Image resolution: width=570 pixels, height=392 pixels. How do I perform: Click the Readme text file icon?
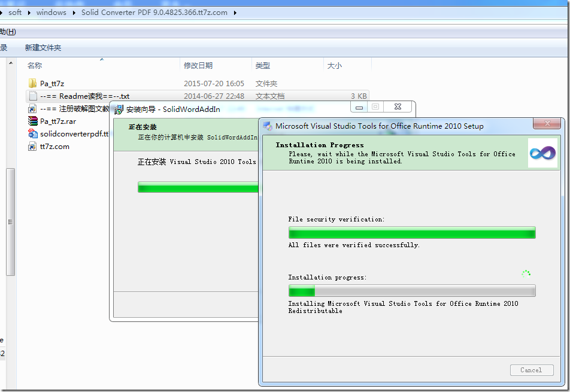point(33,96)
